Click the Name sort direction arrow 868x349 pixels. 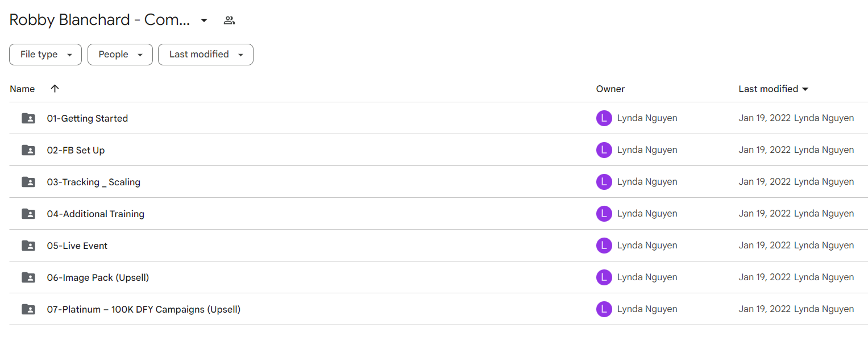tap(55, 89)
